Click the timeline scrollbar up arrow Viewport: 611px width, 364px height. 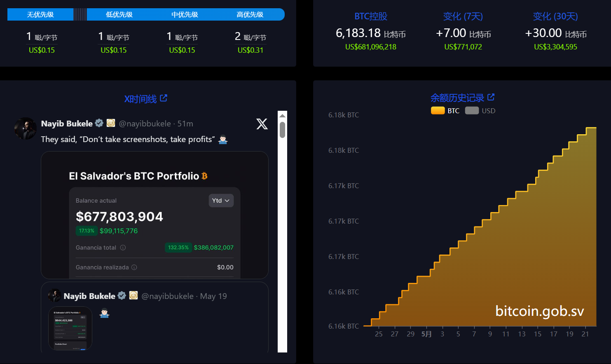282,115
